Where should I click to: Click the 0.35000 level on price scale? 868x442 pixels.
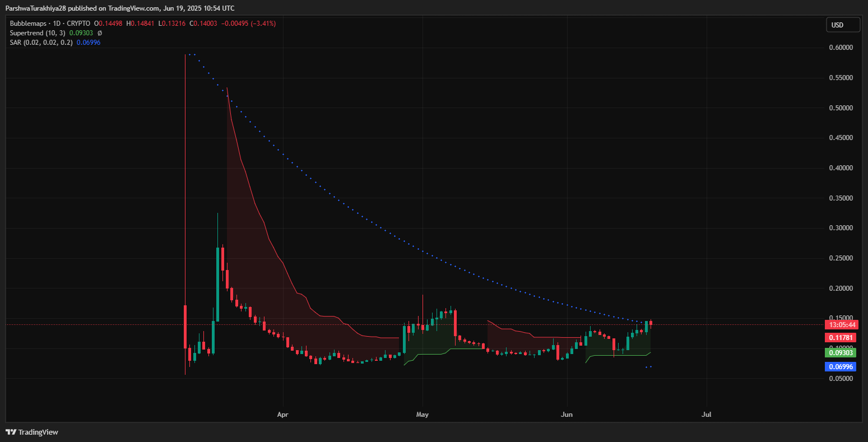click(841, 198)
